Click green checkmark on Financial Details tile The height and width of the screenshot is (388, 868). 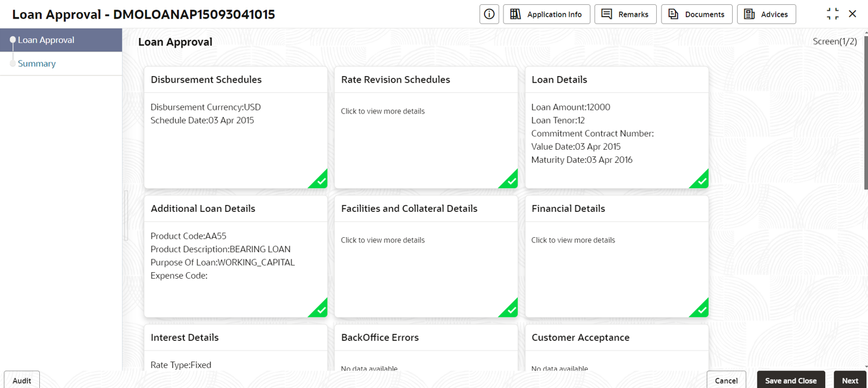pyautogui.click(x=699, y=308)
